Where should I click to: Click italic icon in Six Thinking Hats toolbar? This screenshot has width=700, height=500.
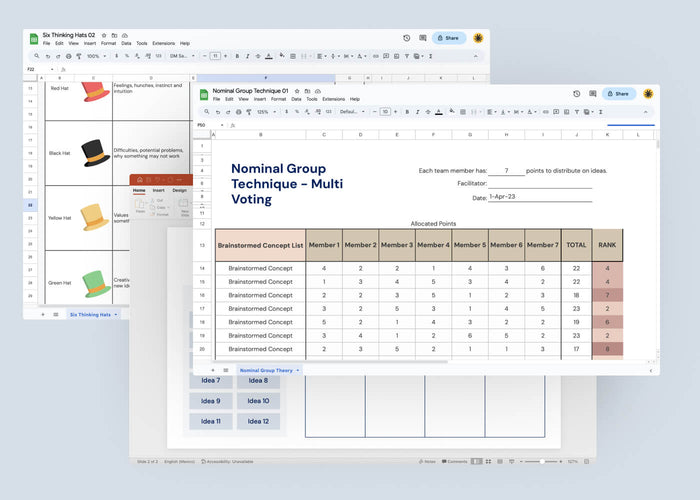[246, 56]
